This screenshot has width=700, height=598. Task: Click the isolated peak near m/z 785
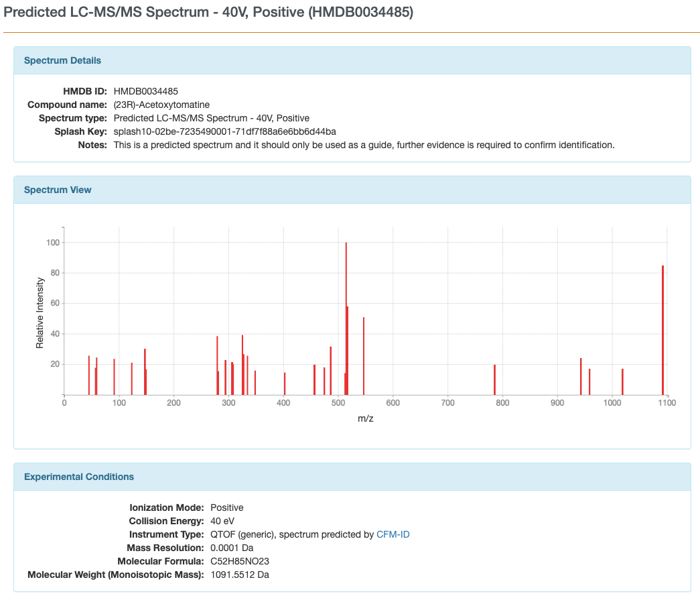(494, 381)
